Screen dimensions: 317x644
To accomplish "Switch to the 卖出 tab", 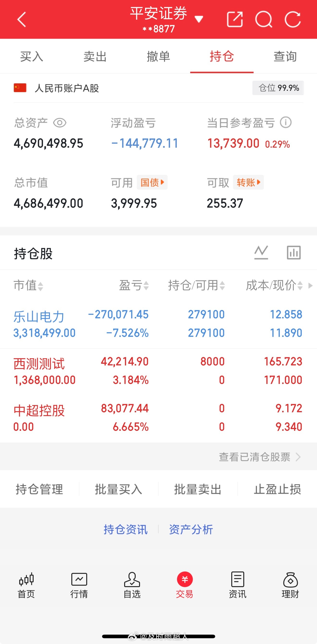I will (x=95, y=56).
